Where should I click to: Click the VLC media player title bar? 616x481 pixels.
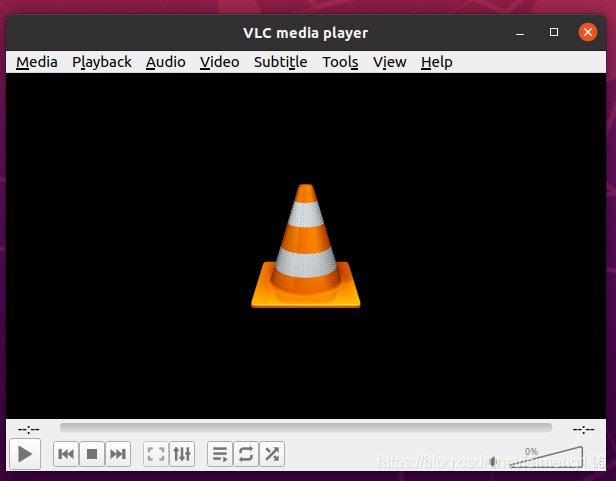[306, 33]
